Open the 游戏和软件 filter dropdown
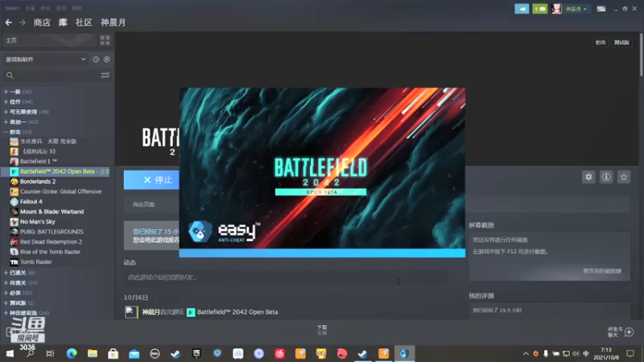 click(x=45, y=60)
